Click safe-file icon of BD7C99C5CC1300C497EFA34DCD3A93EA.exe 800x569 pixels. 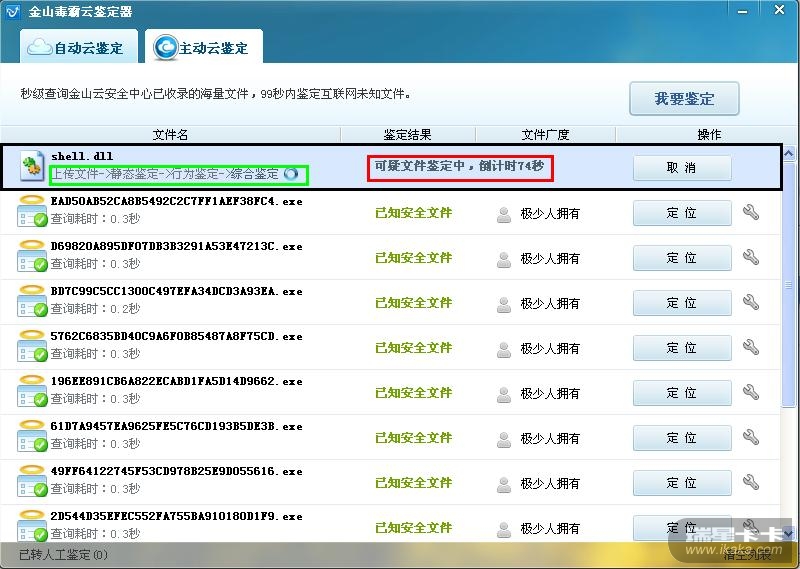pos(32,301)
